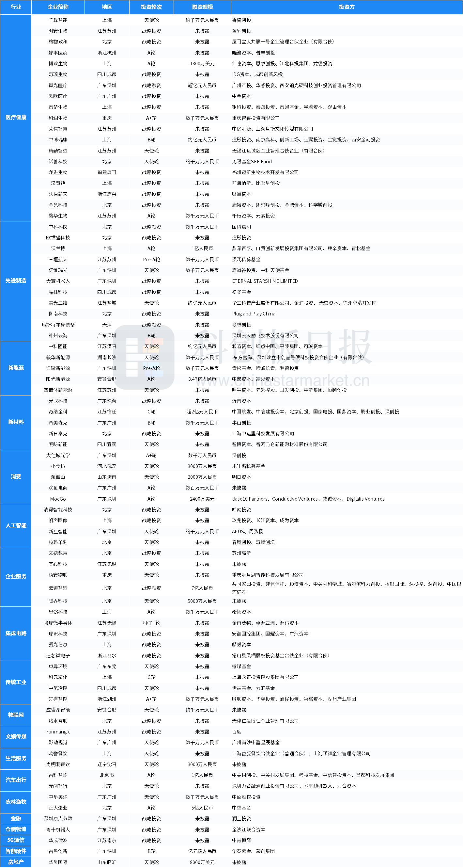
Task: Select company name 沃兰特
Action: tap(58, 249)
